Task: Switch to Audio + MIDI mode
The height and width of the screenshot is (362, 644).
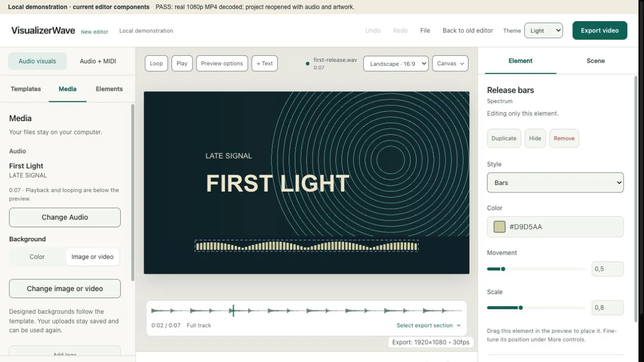Action: point(98,61)
